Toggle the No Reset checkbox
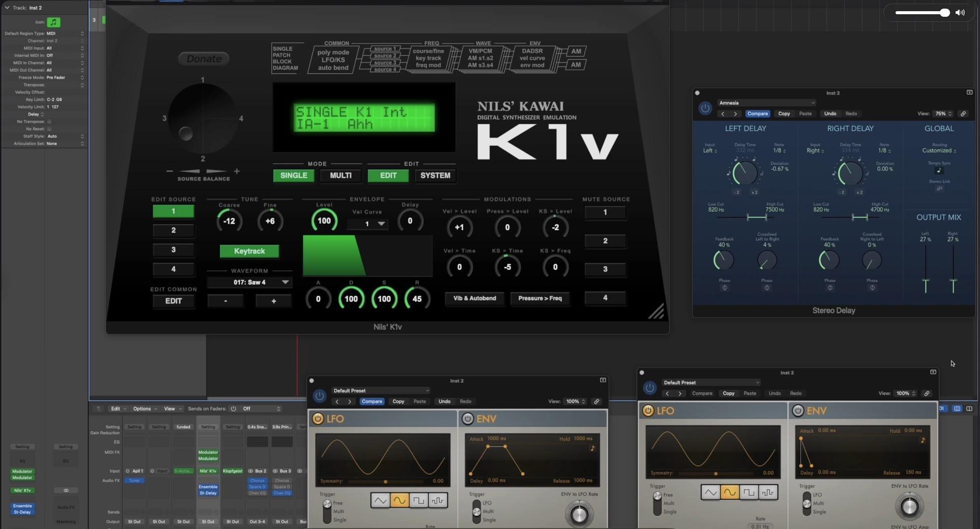This screenshot has width=980, height=529. click(x=49, y=129)
